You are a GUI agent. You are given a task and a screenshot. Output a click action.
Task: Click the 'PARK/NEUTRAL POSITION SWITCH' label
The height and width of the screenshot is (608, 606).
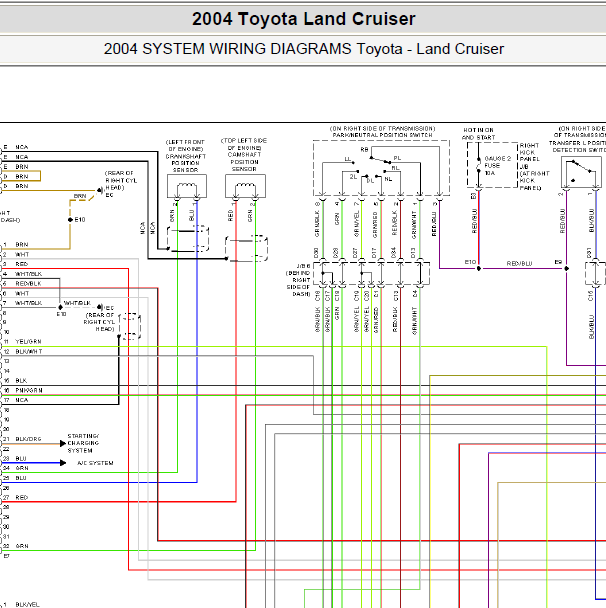(x=382, y=135)
